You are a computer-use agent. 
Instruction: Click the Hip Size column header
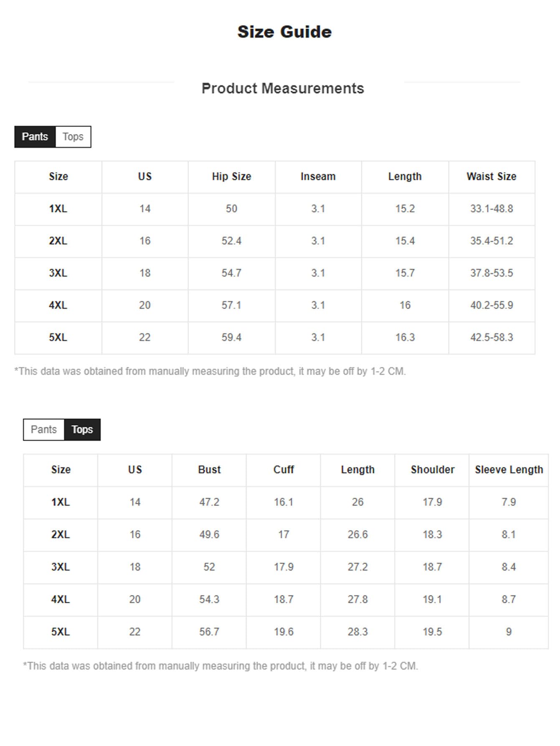231,177
